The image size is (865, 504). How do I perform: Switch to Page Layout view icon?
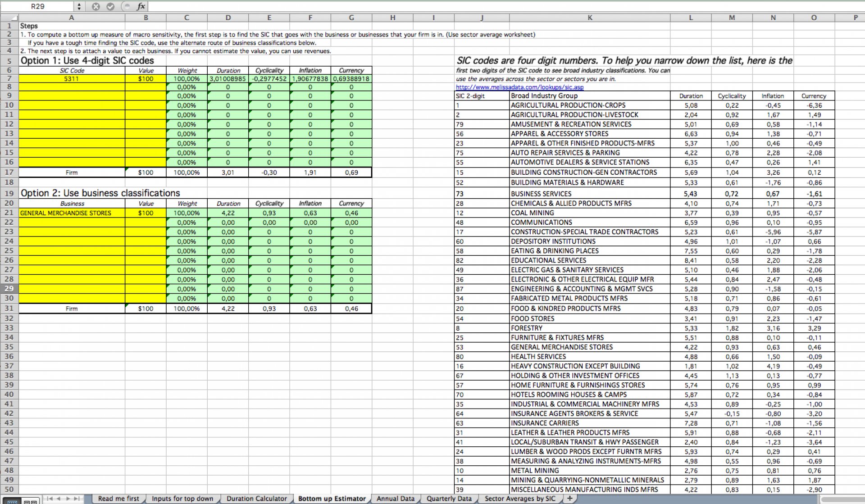(31, 501)
